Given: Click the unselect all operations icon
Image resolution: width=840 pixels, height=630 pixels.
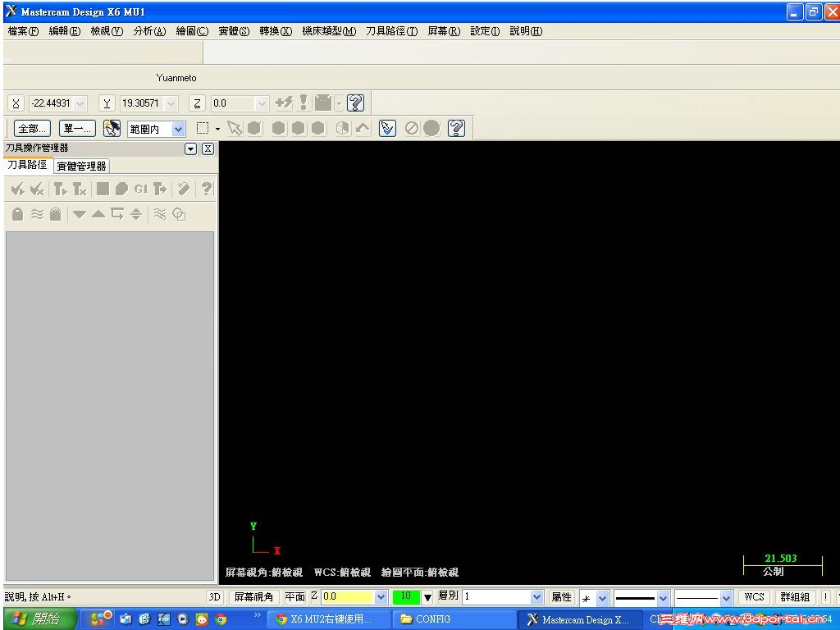Looking at the screenshot, I should click(x=36, y=189).
